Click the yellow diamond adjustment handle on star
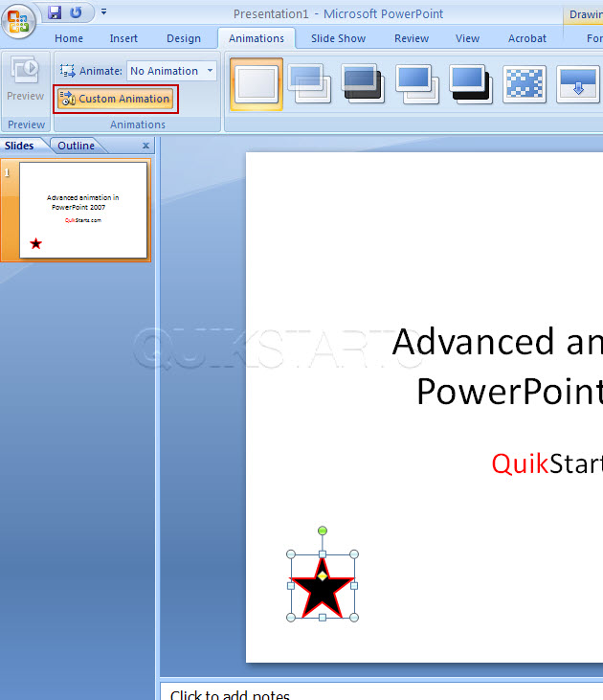Screen dimensions: 603x700 click(323, 576)
